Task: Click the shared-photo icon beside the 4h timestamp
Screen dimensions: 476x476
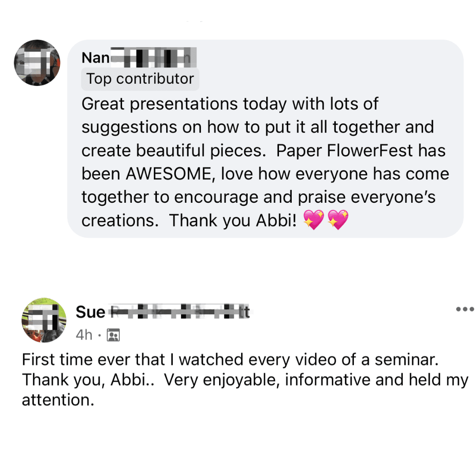Action: click(113, 335)
